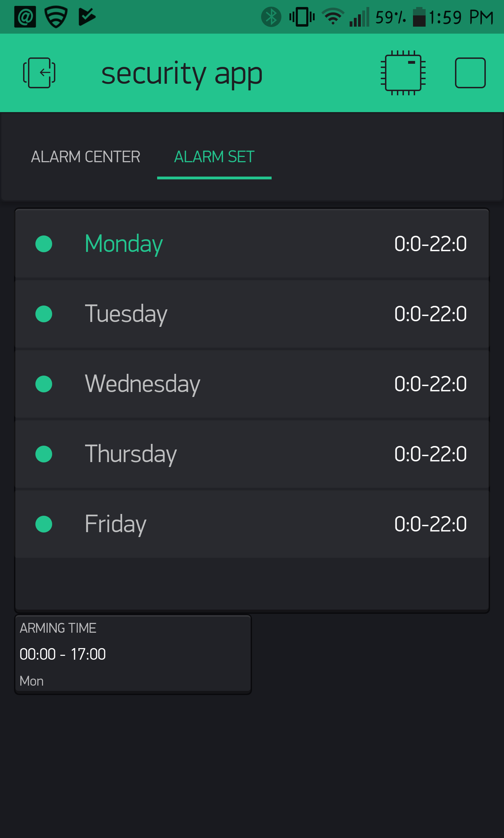The height and width of the screenshot is (838, 504).
Task: Toggle the Wednesday green indicator dot
Action: pyautogui.click(x=44, y=384)
